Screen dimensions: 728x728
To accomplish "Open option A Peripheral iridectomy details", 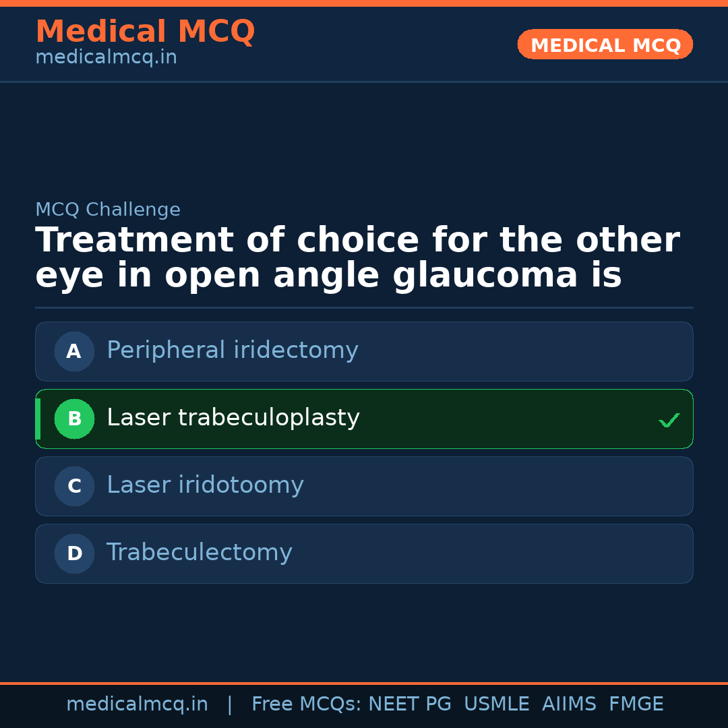I will (233, 351).
